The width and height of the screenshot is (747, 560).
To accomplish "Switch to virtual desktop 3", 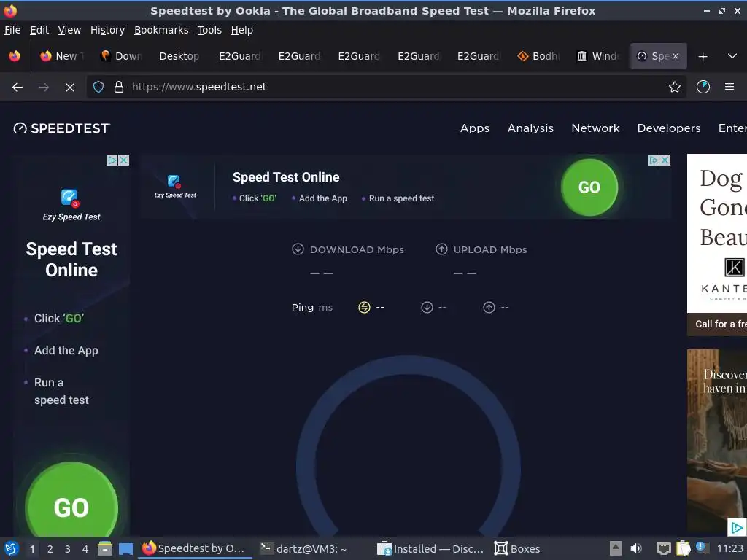I will coord(68,549).
